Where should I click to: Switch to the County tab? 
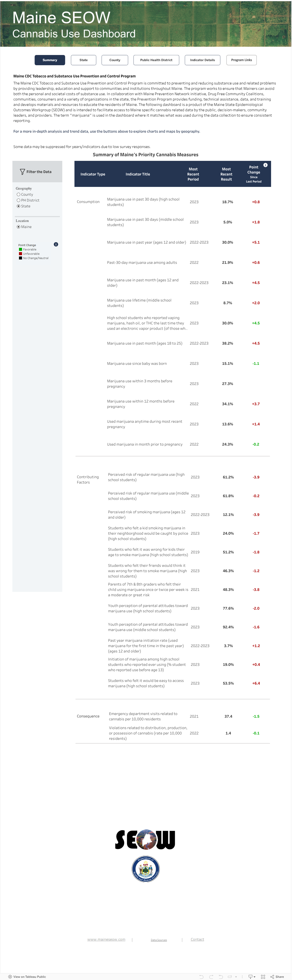click(x=115, y=60)
